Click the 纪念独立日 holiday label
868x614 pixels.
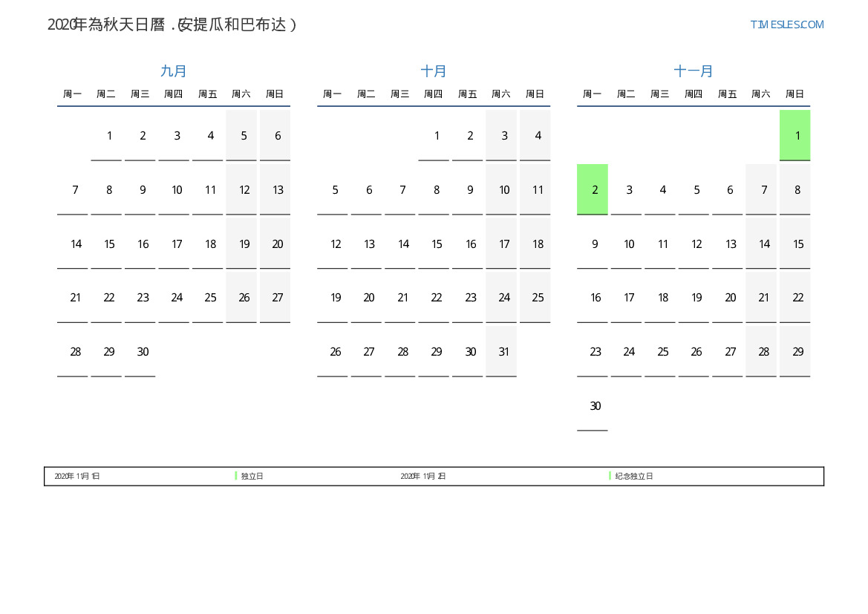(x=634, y=476)
